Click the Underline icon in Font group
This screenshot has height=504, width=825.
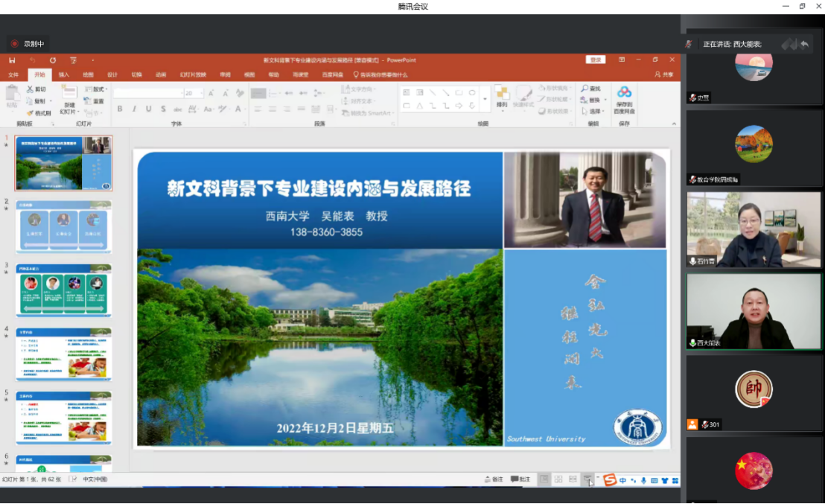coord(149,109)
